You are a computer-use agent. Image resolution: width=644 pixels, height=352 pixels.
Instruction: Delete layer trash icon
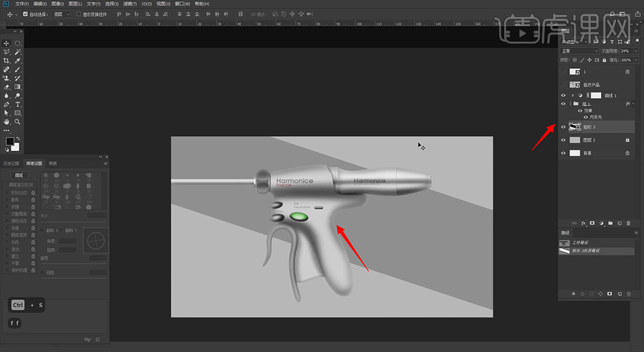coord(628,223)
